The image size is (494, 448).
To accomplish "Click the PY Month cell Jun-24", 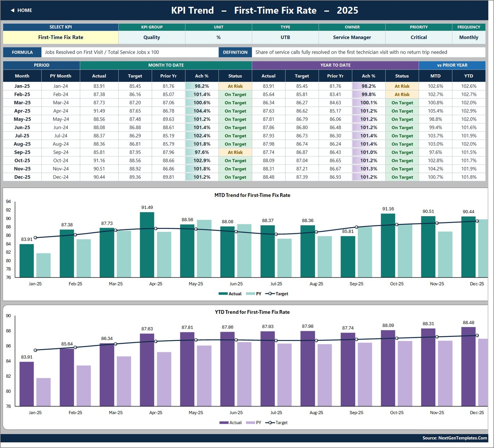I will click(x=61, y=127).
